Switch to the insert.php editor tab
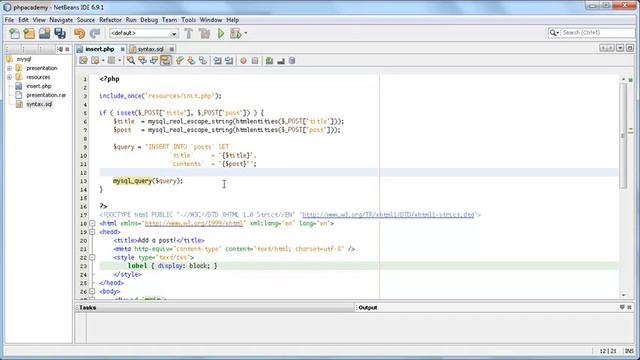Image resolution: width=640 pixels, height=360 pixels. (x=99, y=49)
